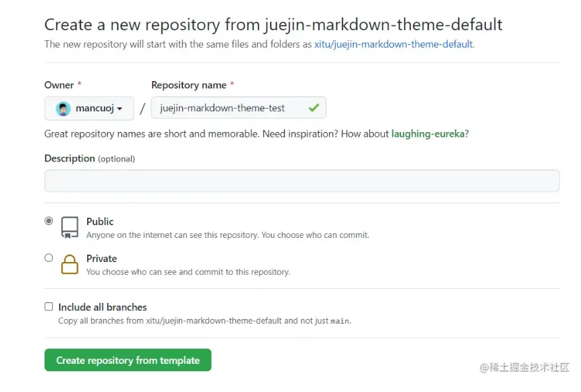Click the green checkmark validation icon
Viewport: 581px width, 392px height.
coord(314,108)
